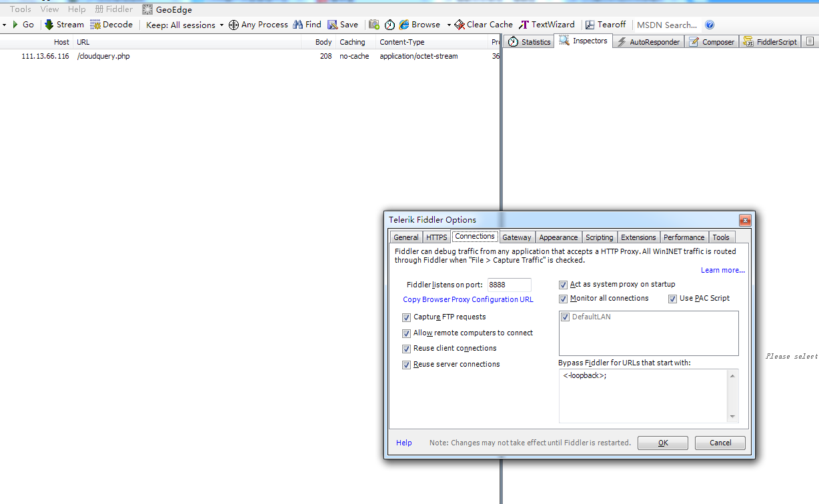Expand the Browse dropdown arrow
819x504 pixels.
449,25
